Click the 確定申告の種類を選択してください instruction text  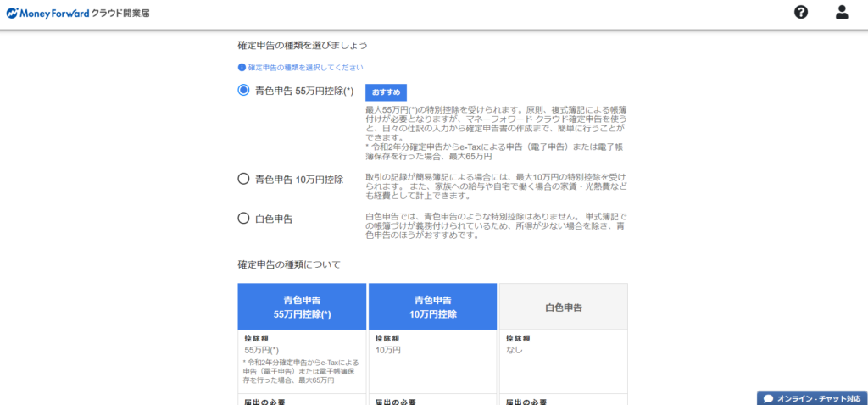pyautogui.click(x=305, y=67)
